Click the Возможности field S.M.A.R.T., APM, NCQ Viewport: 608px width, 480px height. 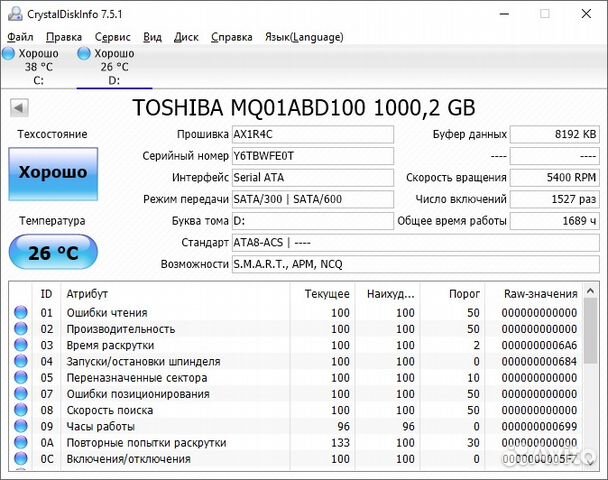point(416,264)
